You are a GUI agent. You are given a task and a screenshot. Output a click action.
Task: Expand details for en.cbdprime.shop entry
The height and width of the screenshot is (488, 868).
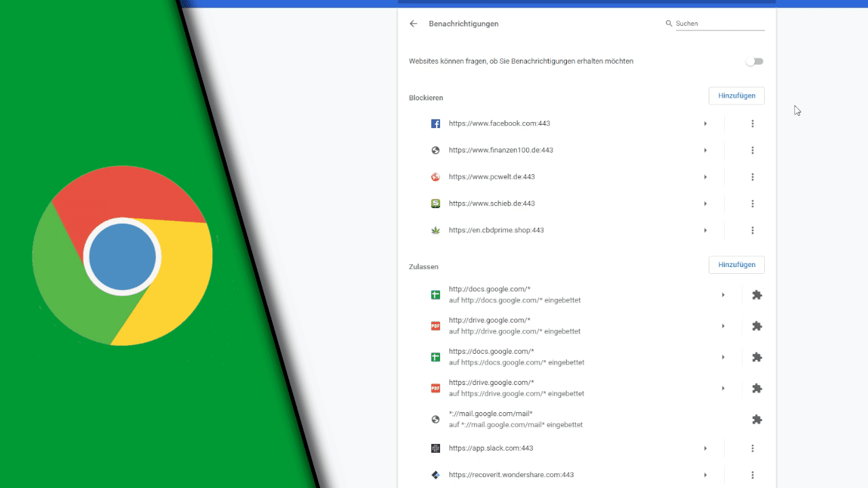[x=705, y=230]
